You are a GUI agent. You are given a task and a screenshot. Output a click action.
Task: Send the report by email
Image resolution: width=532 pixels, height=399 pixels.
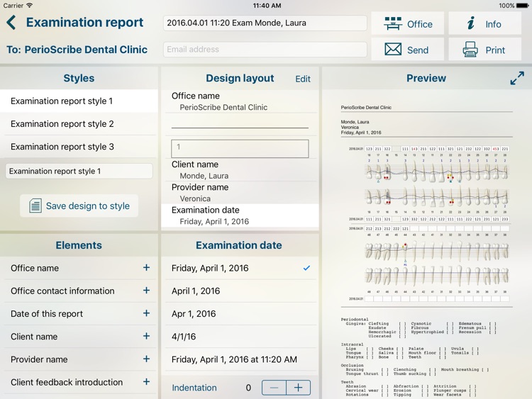(x=407, y=50)
